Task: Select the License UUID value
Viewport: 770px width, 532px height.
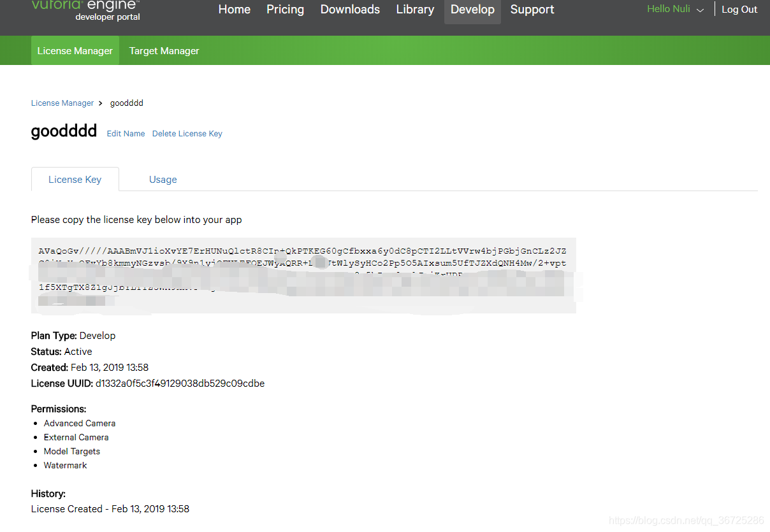Action: (x=180, y=384)
